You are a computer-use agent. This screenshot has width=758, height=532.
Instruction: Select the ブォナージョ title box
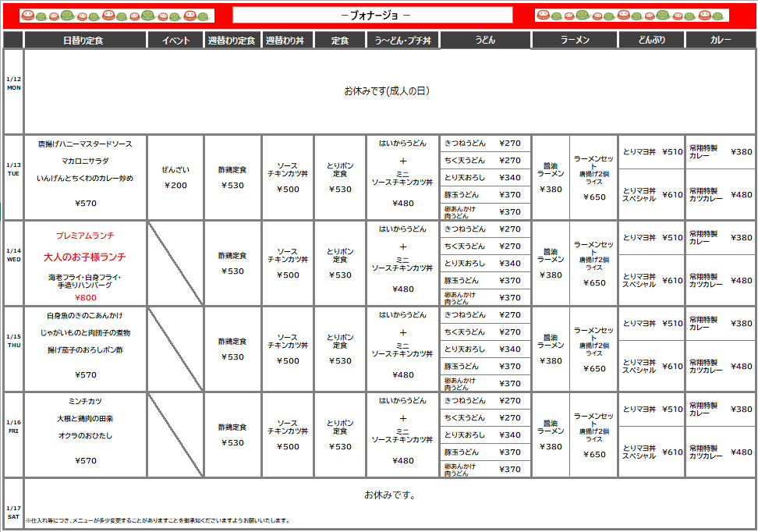point(373,16)
